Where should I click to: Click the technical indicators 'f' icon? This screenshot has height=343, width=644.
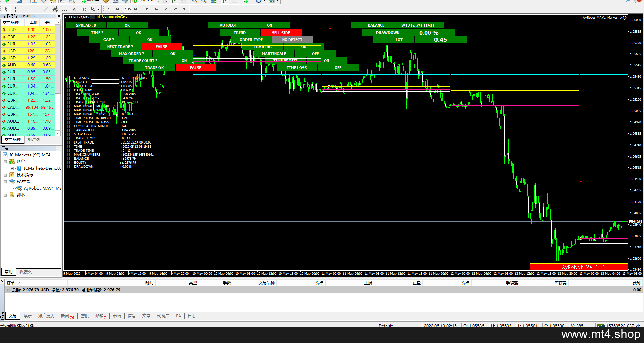click(x=12, y=175)
